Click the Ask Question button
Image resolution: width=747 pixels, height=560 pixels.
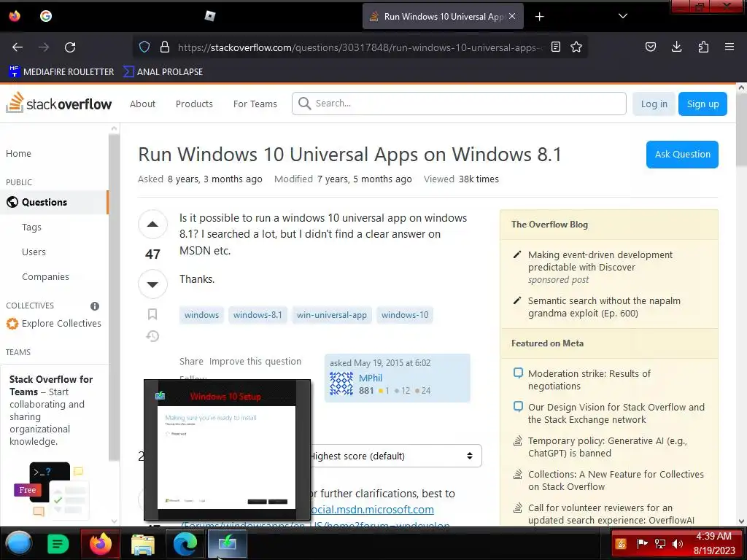[682, 155]
